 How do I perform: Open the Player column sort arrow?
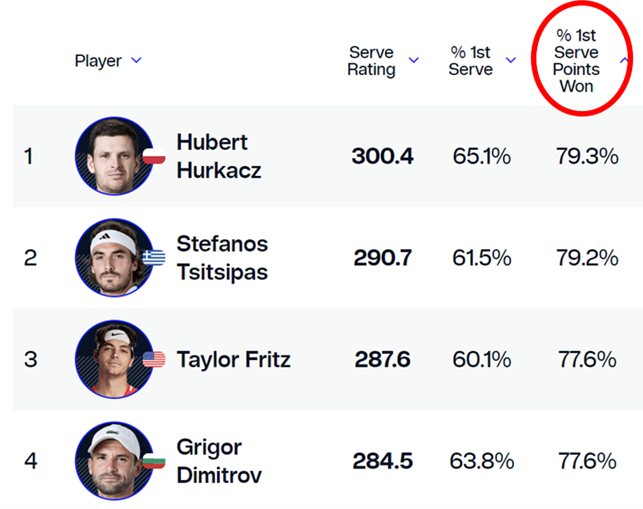pyautogui.click(x=137, y=61)
